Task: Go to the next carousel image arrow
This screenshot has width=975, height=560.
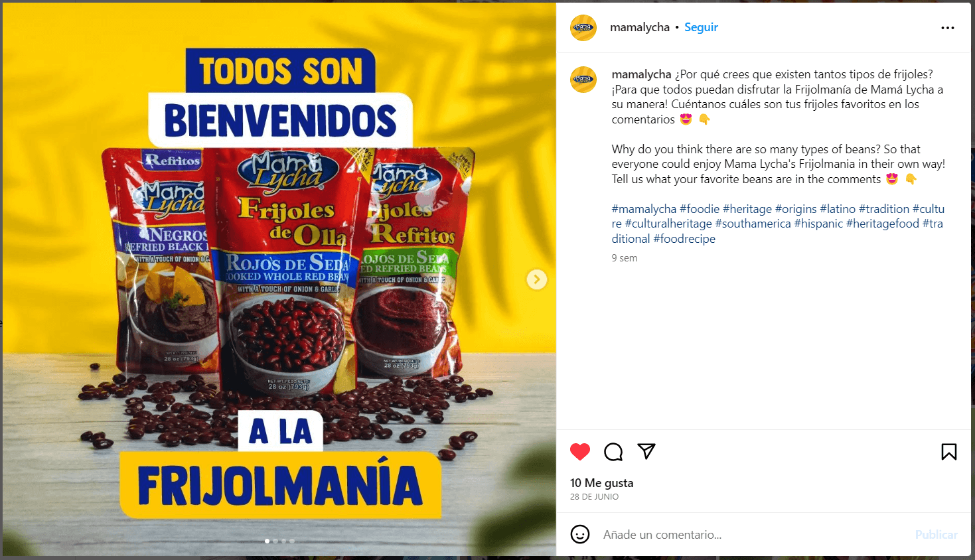Action: (537, 279)
